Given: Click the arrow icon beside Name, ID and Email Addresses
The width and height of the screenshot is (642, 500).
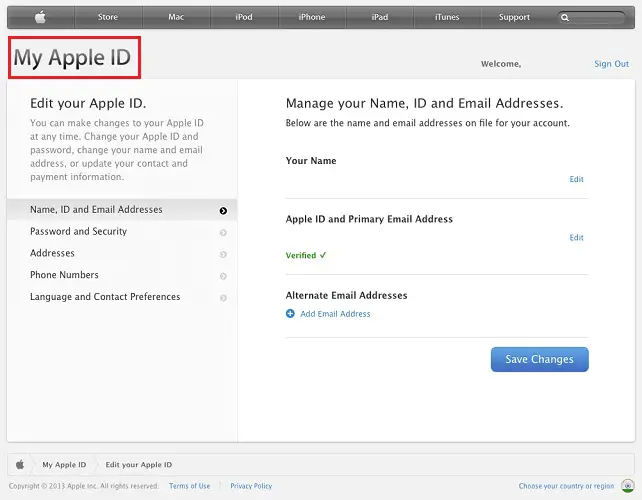Looking at the screenshot, I should [223, 210].
